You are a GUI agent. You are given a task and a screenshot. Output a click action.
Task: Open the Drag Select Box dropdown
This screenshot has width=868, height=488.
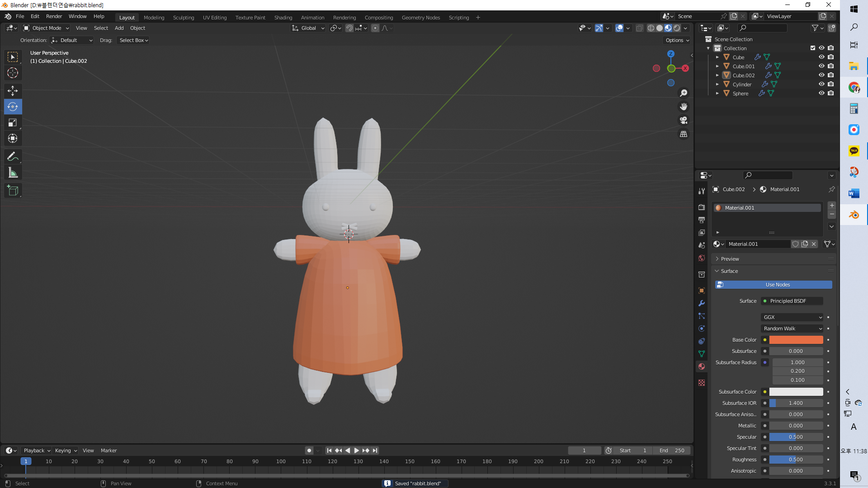133,40
